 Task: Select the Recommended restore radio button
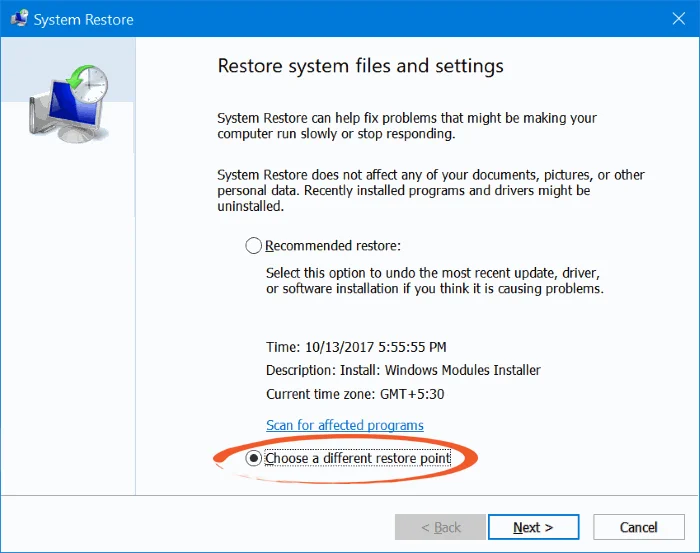(254, 245)
